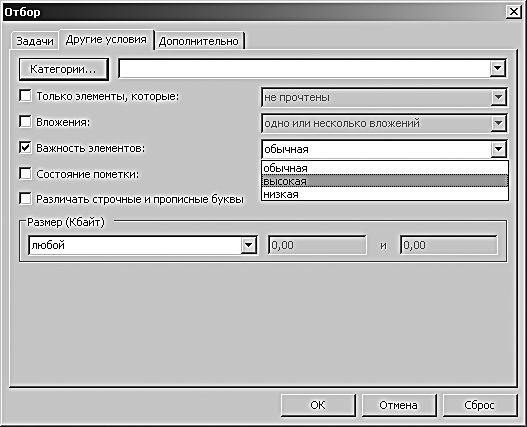Uncheck the Важность элементов checkbox
Viewport: 527px width, 427px height.
coord(26,148)
